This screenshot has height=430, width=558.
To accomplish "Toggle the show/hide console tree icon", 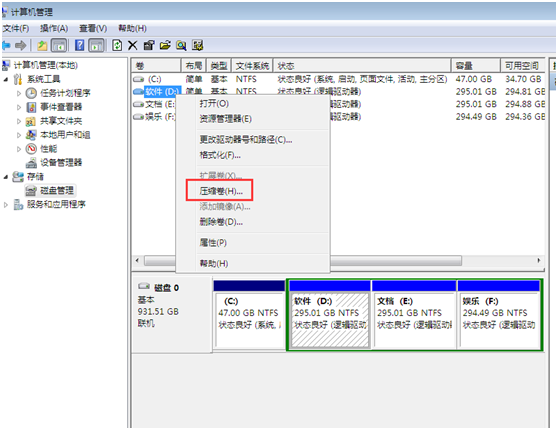I will click(59, 45).
